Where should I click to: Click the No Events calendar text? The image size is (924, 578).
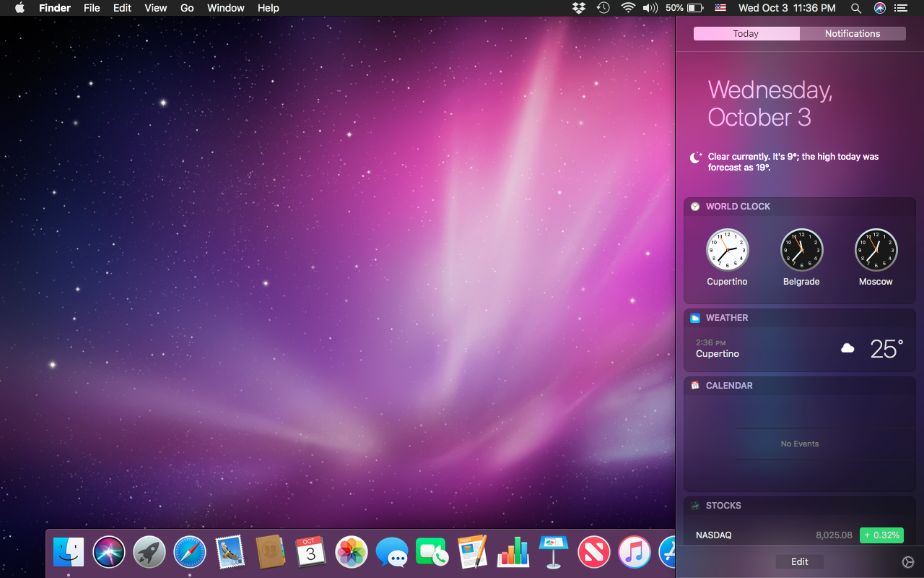(800, 444)
